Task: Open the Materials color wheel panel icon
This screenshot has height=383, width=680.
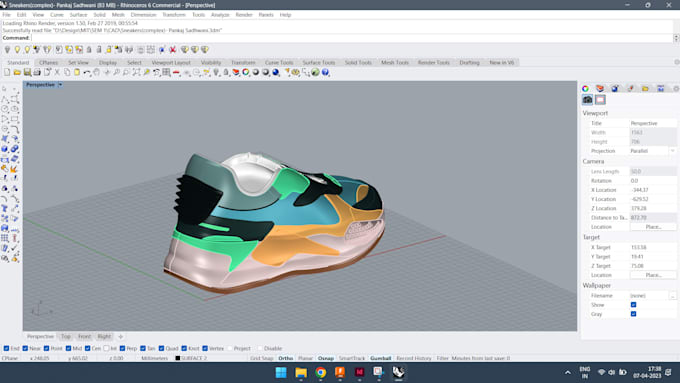Action: 585,88
